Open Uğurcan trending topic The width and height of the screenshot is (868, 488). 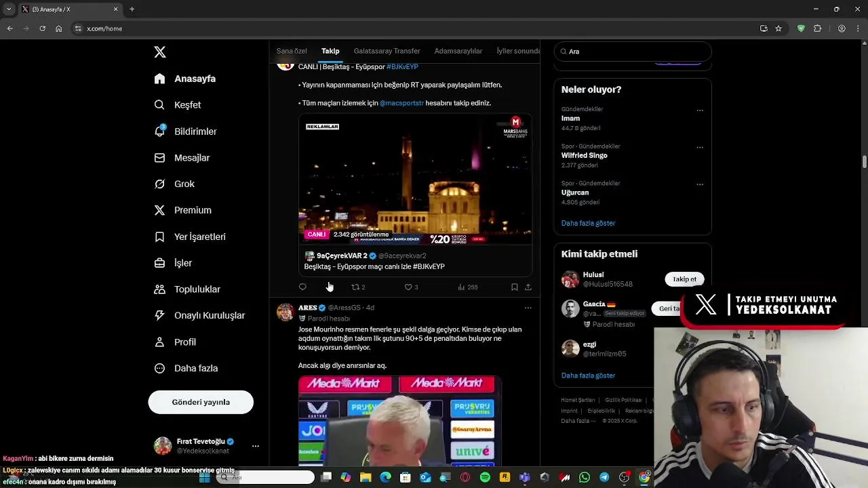pos(575,192)
